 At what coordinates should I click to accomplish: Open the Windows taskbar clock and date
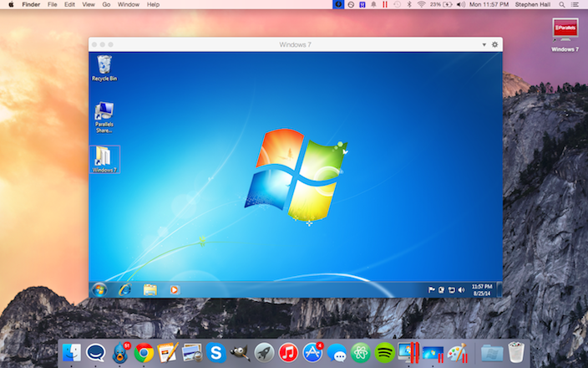483,289
